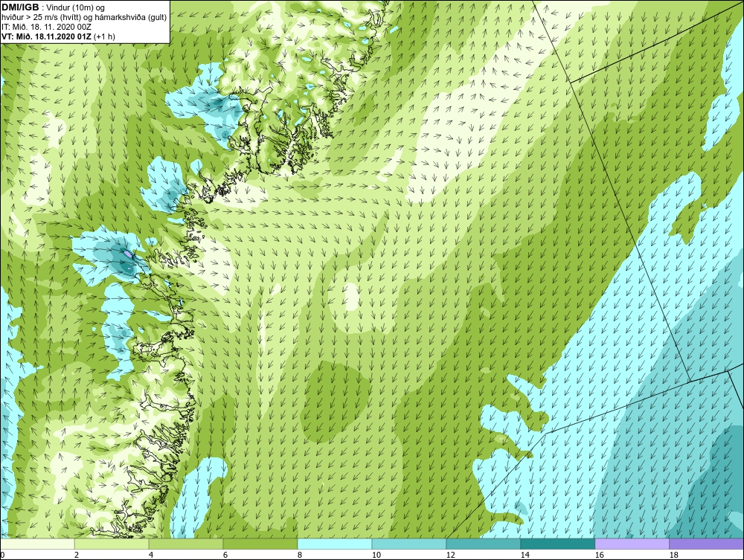The image size is (744, 560).
Task: Click the 8–10 m/s light cyan swatch
Action: [335, 544]
